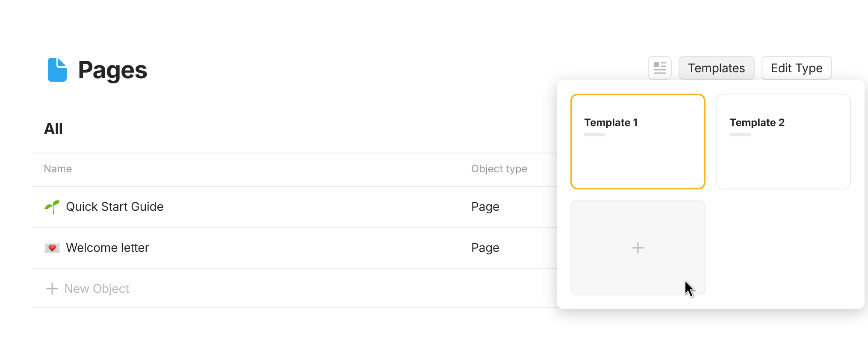The image size is (868, 351).
Task: Click the Object type column header
Action: 499,169
